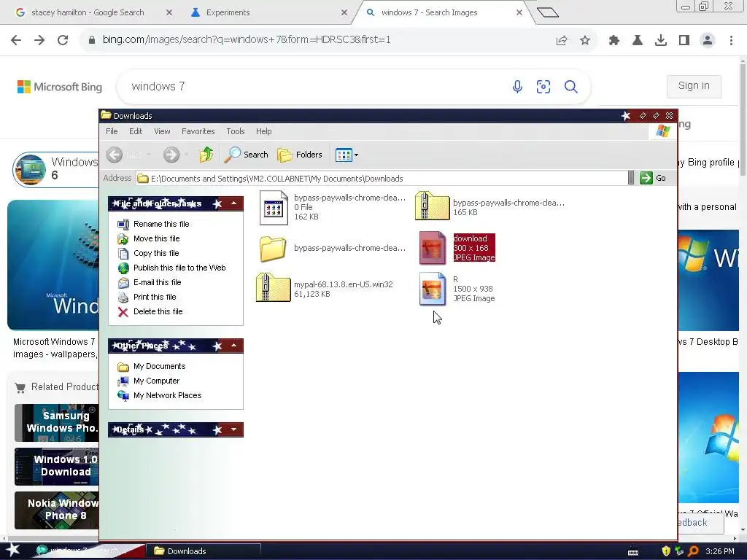747x560 pixels.
Task: Open My Computer from Other Places
Action: pyautogui.click(x=157, y=381)
